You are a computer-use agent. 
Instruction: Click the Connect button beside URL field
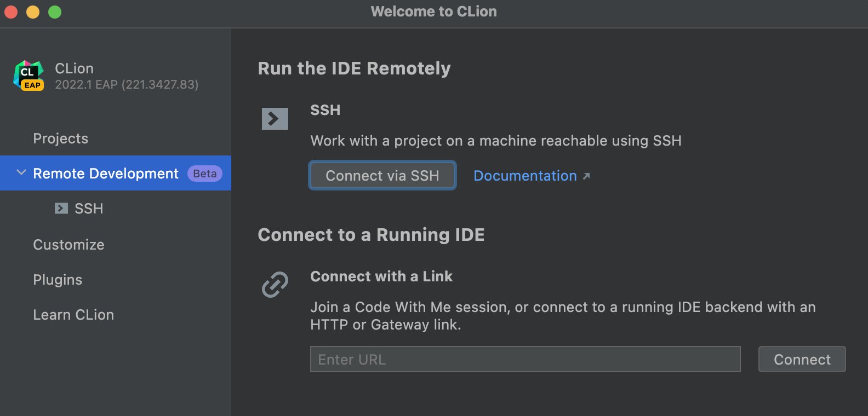pos(802,359)
